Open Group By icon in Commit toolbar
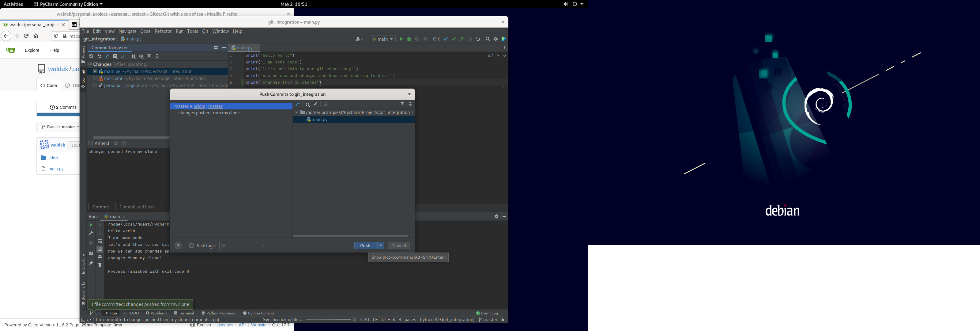This screenshot has height=331, width=980. click(x=134, y=56)
